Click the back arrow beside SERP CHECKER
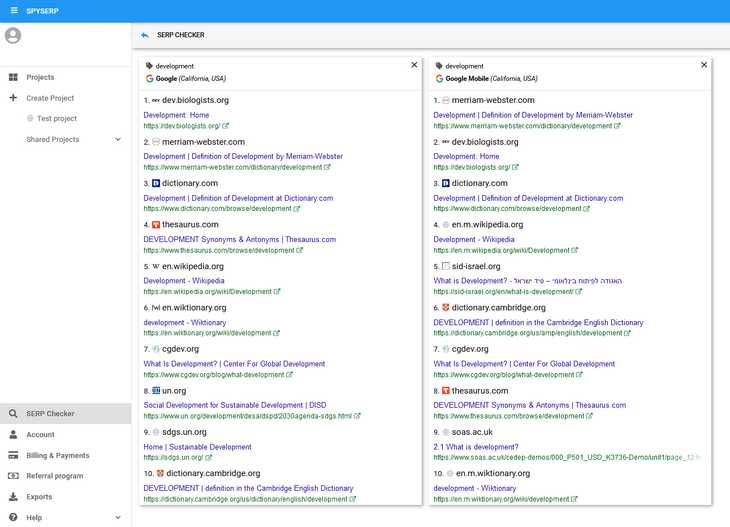Image resolution: width=730 pixels, height=527 pixels. tap(145, 35)
